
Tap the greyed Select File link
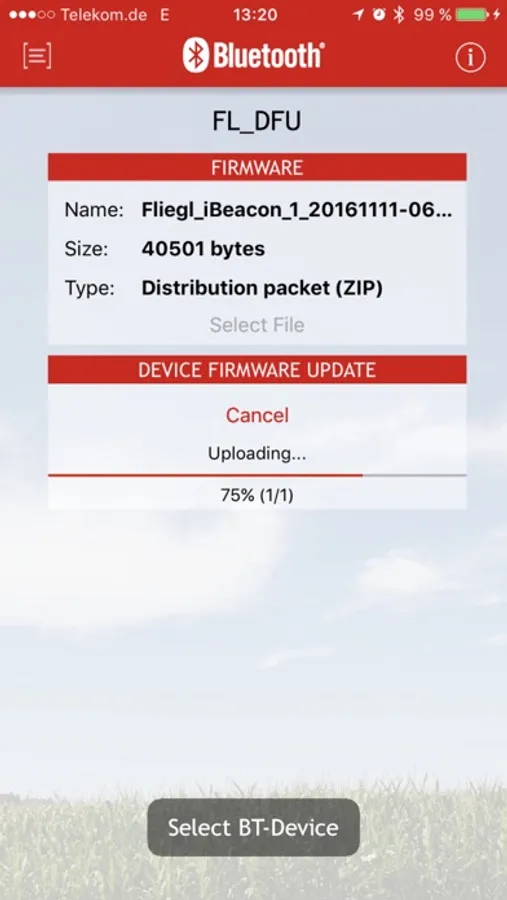pos(257,325)
